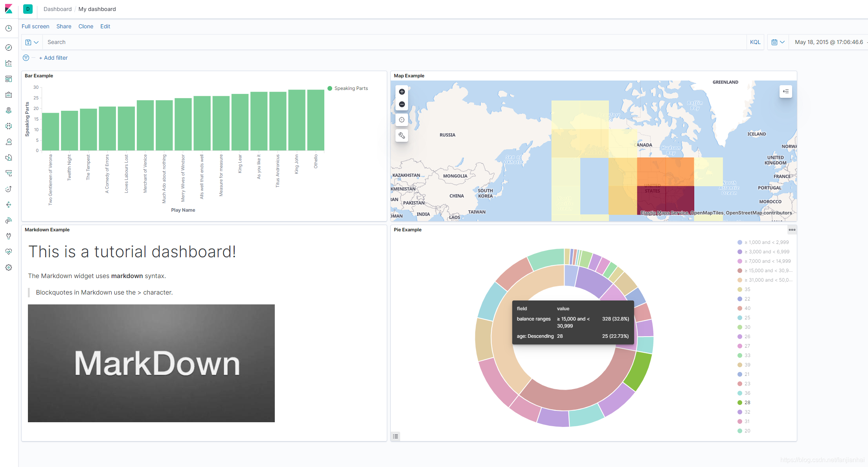
Task: Click color dot for age 20
Action: pos(740,431)
